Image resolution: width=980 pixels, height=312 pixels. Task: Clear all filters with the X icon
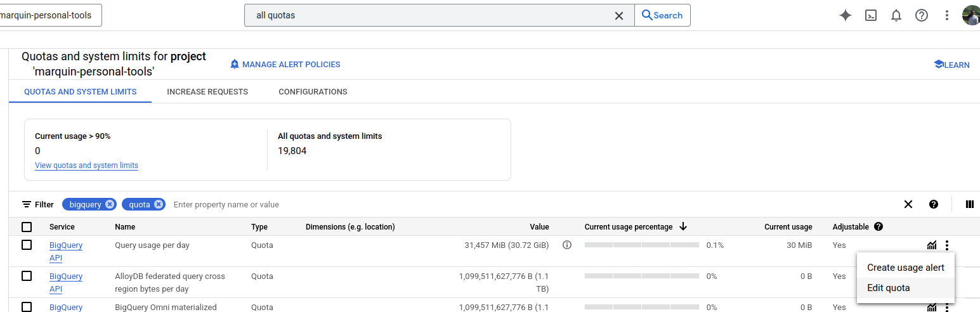(x=908, y=204)
